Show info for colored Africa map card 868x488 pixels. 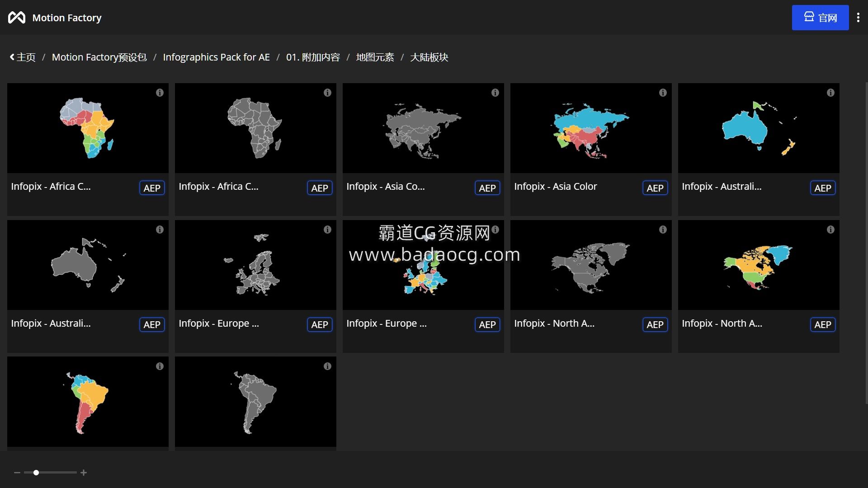click(x=160, y=93)
